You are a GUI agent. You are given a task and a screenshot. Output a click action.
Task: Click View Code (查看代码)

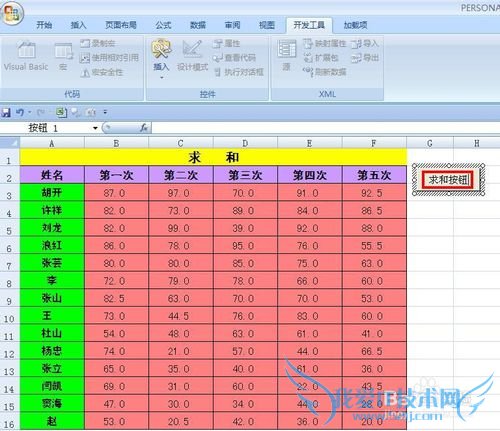click(x=234, y=58)
